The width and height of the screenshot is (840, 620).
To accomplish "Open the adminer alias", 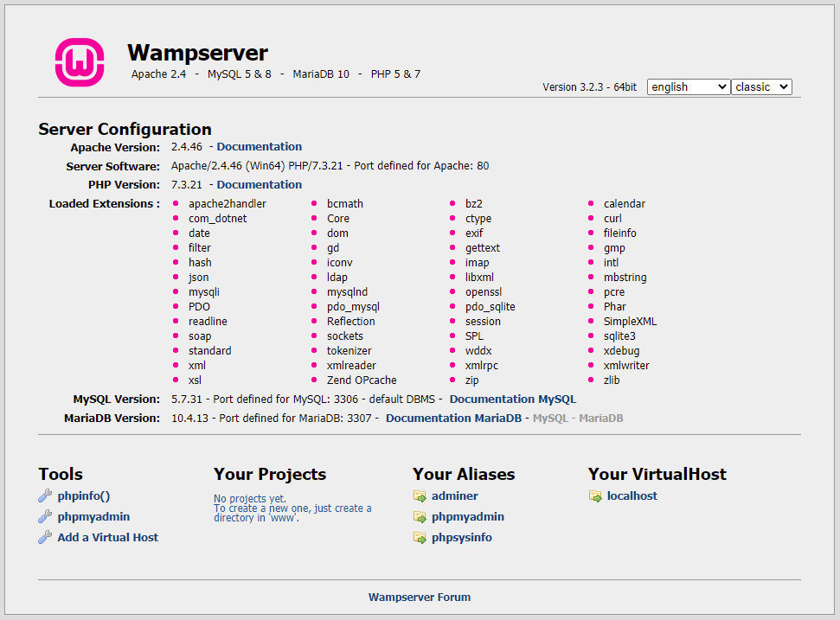I will click(455, 496).
